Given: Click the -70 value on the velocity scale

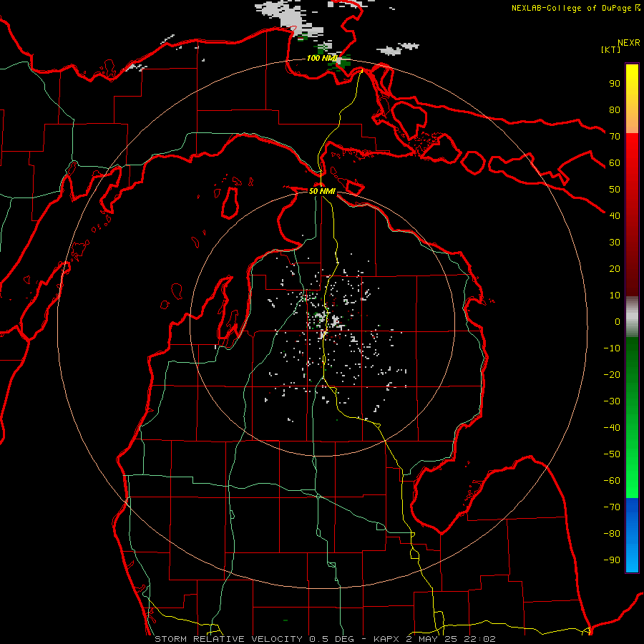Looking at the screenshot, I should point(612,507).
